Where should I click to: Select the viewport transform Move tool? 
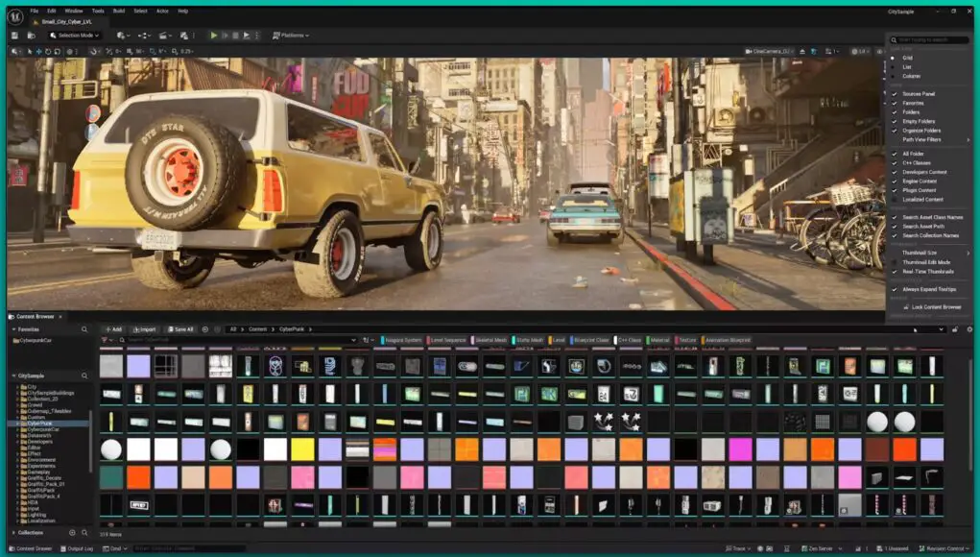click(x=39, y=49)
